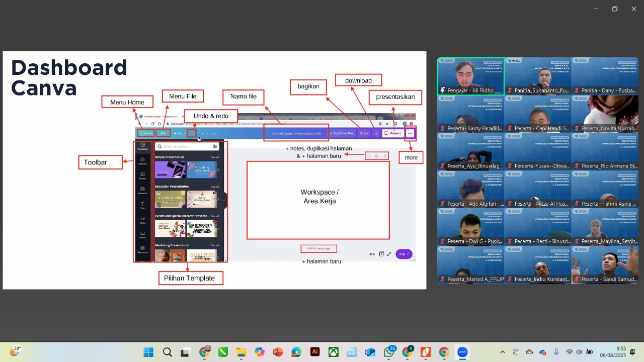Image resolution: width=644 pixels, height=362 pixels.
Task: Click the Share button in Canva
Action: (x=364, y=133)
